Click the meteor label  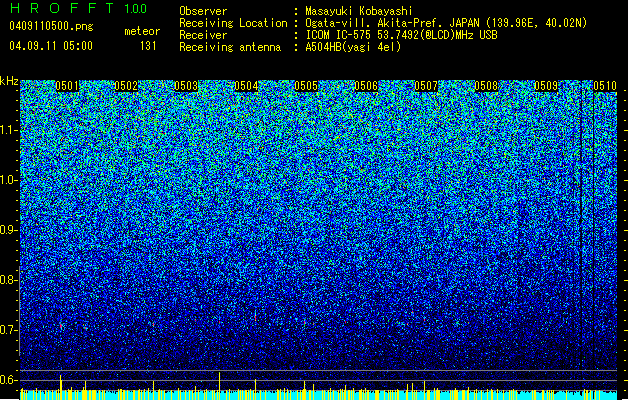pyautogui.click(x=142, y=31)
